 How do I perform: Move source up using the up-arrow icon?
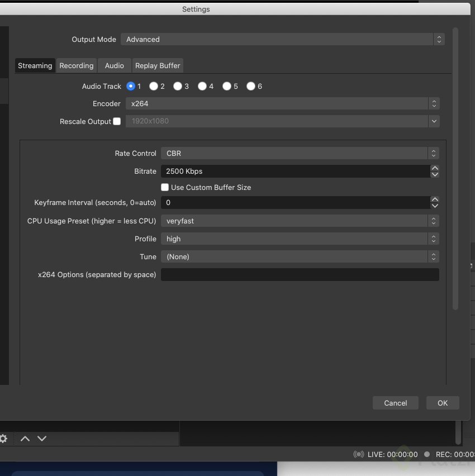(25, 439)
